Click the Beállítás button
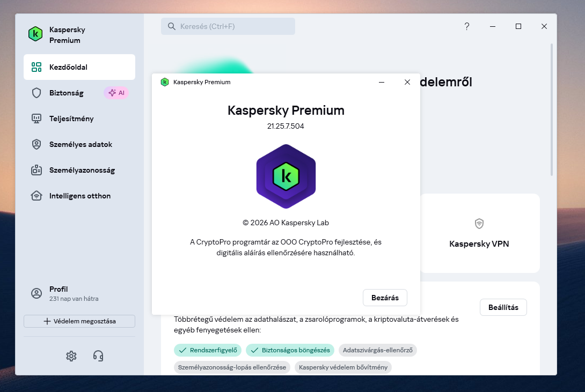Image resolution: width=585 pixels, height=392 pixels. pyautogui.click(x=503, y=307)
